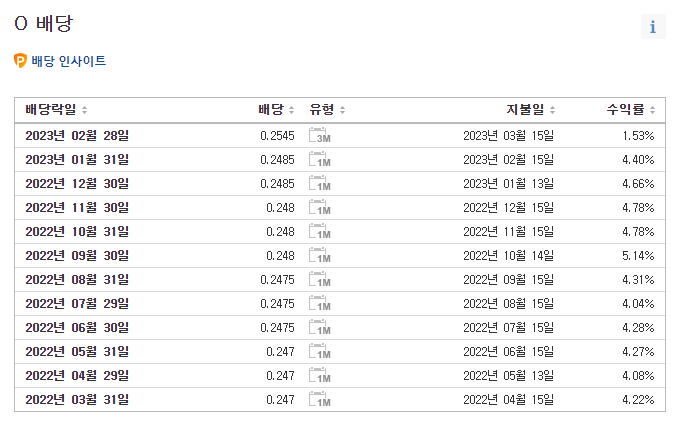676x424 pixels.
Task: Select ex-dividend date 2023년 02월 28일
Action: point(77,136)
